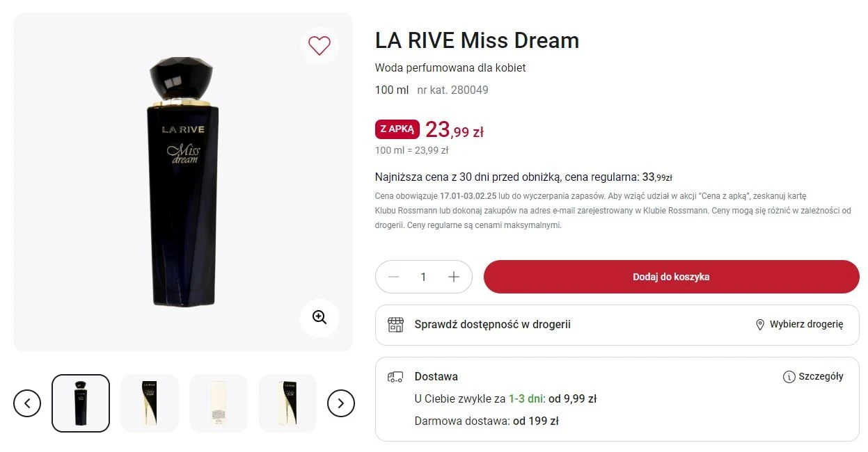868x452 pixels.
Task: Open the image magnifier zoom icon
Action: pos(319,317)
